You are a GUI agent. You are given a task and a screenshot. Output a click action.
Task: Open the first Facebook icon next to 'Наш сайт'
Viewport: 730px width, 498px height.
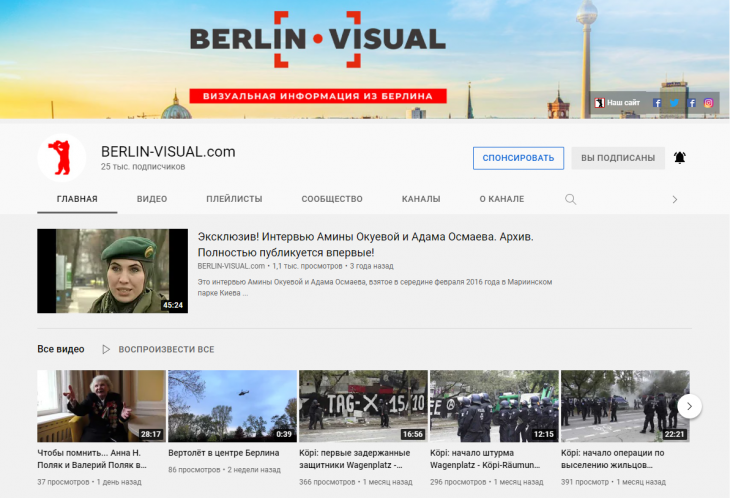657,103
